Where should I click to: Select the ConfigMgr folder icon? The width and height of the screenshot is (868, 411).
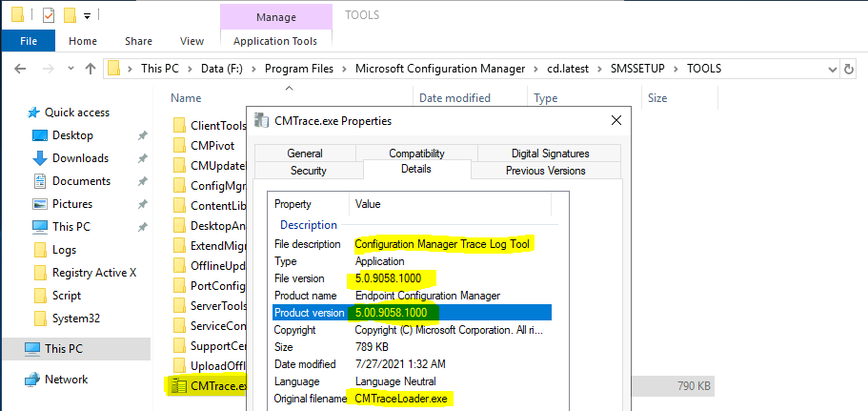click(x=179, y=185)
